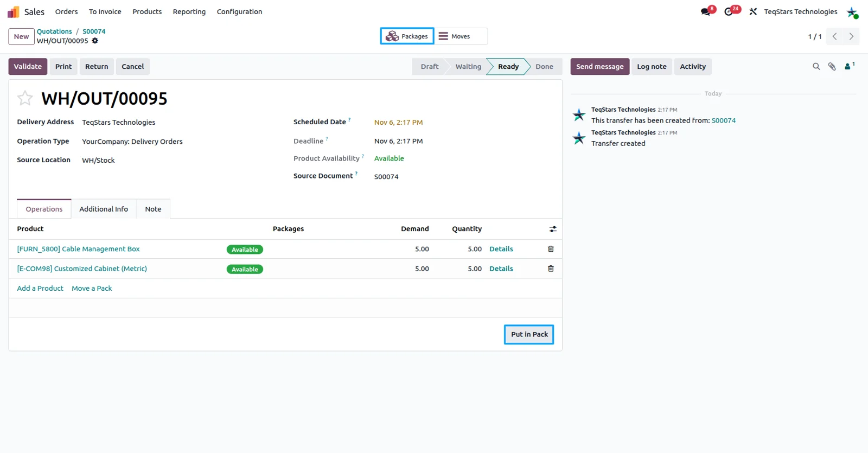Click the debug tools wrench icon
Image resolution: width=868 pixels, height=453 pixels.
point(753,11)
